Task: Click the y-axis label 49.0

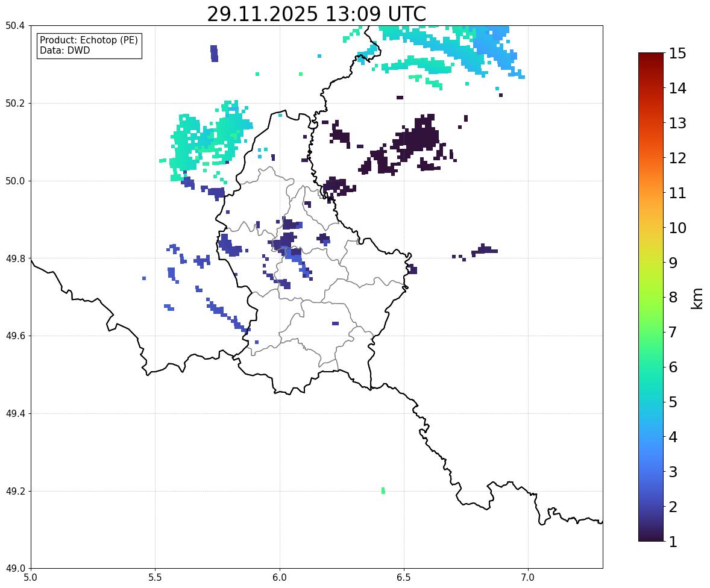Action: pos(14,569)
